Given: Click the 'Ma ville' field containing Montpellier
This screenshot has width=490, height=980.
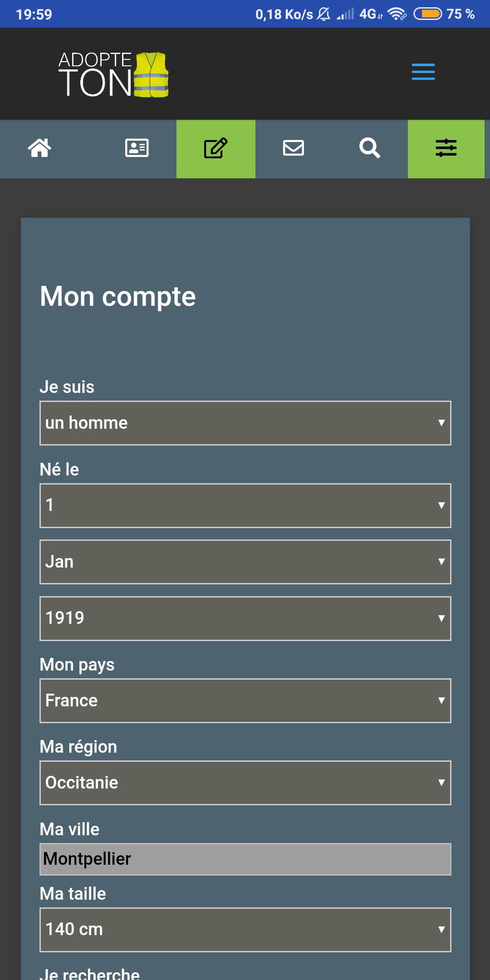Looking at the screenshot, I should [245, 858].
